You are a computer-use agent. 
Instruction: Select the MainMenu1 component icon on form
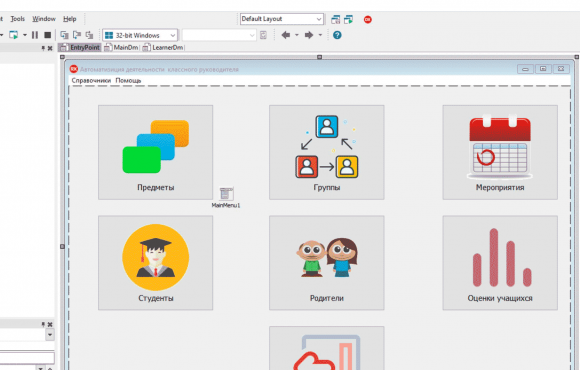point(226,194)
